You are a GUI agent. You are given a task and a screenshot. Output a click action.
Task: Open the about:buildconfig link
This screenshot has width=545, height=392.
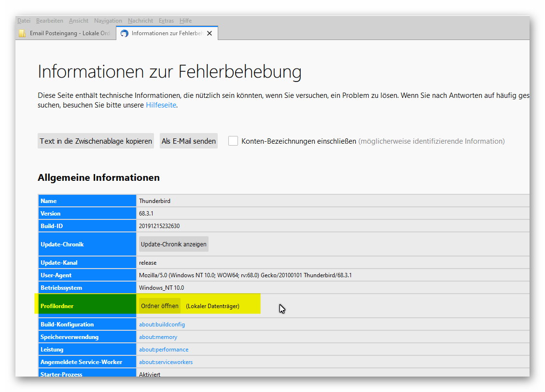[162, 324]
